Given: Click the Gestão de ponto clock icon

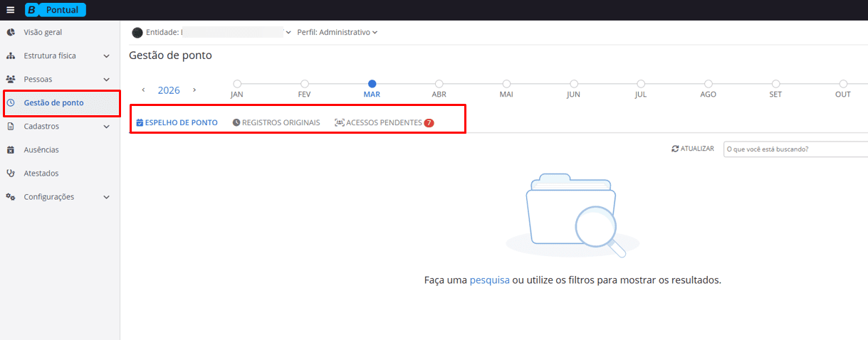Looking at the screenshot, I should point(11,103).
